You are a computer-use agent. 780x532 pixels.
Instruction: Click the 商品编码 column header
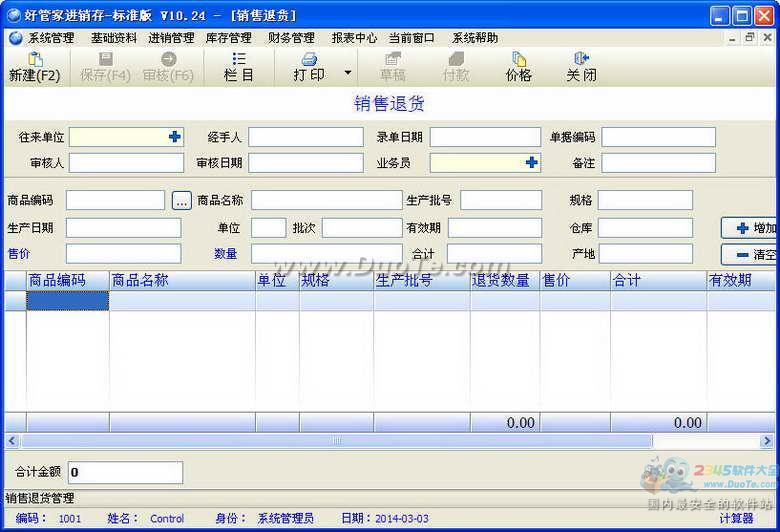pos(68,281)
